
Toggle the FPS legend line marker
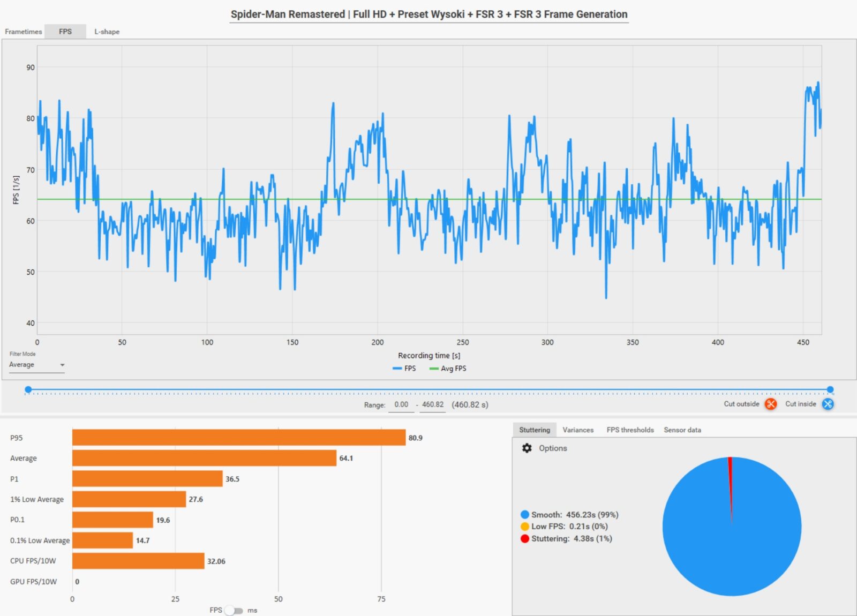point(397,369)
